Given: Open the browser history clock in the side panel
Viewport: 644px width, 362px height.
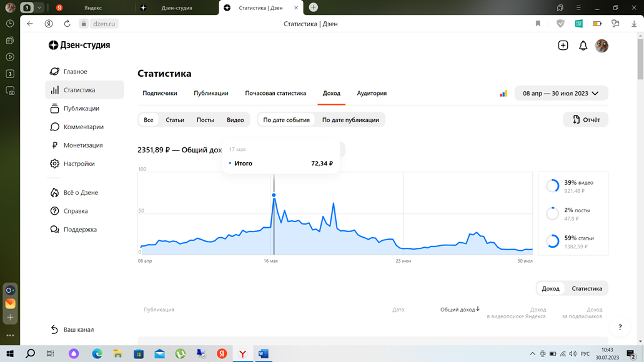Looking at the screenshot, I should pos(10,24).
